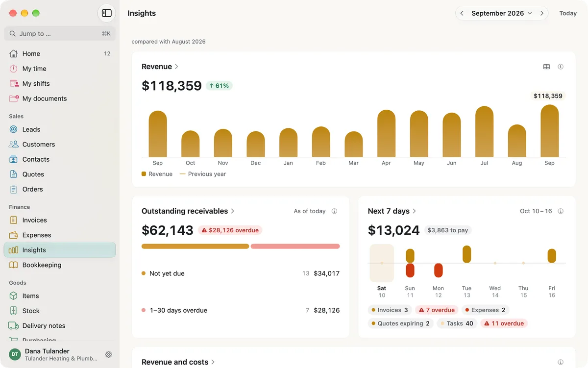Click info icon in Revenue and costs card

click(x=561, y=362)
